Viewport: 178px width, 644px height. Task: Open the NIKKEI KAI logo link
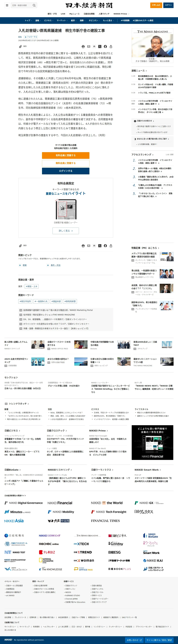click(153, 561)
